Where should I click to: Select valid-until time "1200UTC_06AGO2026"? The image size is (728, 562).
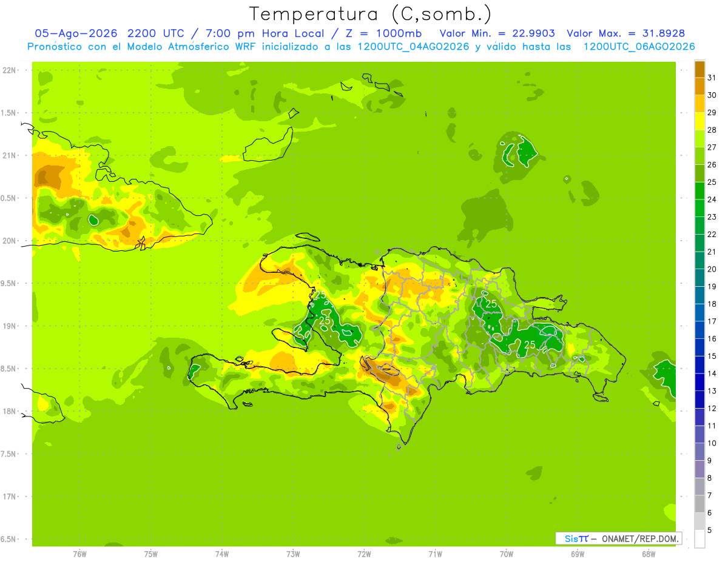point(639,47)
